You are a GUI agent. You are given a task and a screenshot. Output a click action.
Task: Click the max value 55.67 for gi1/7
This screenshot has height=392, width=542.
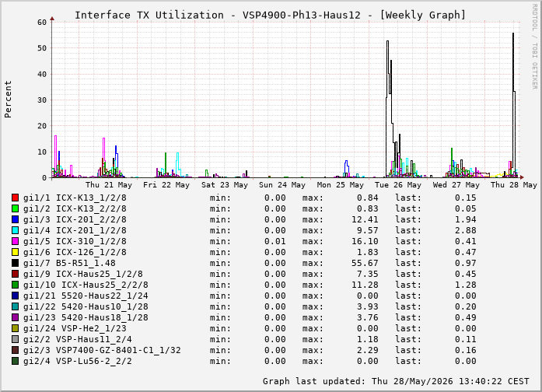pyautogui.click(x=365, y=263)
